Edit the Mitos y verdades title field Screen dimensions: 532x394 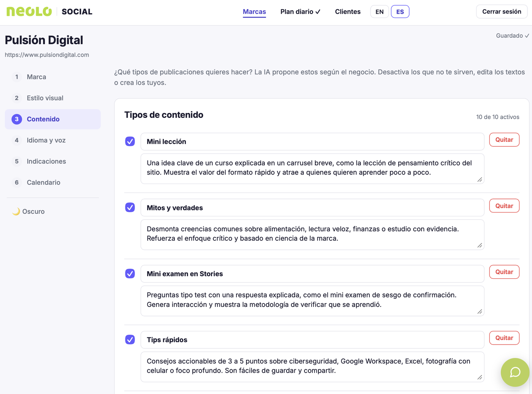pos(312,208)
